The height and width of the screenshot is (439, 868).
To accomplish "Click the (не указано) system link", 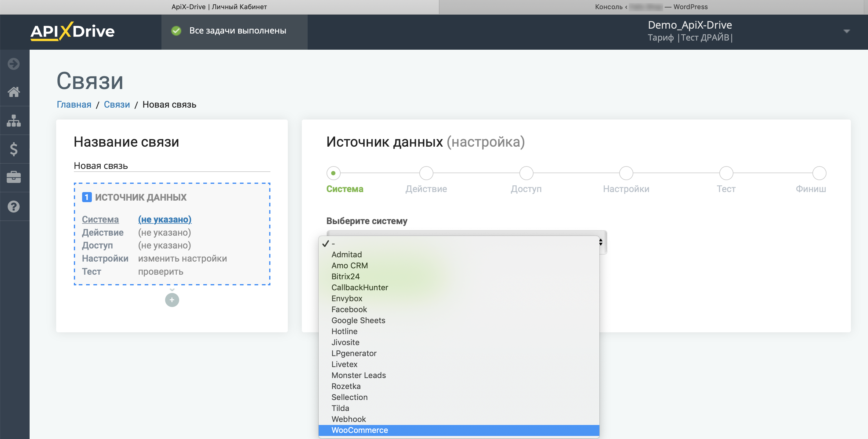I will (165, 219).
